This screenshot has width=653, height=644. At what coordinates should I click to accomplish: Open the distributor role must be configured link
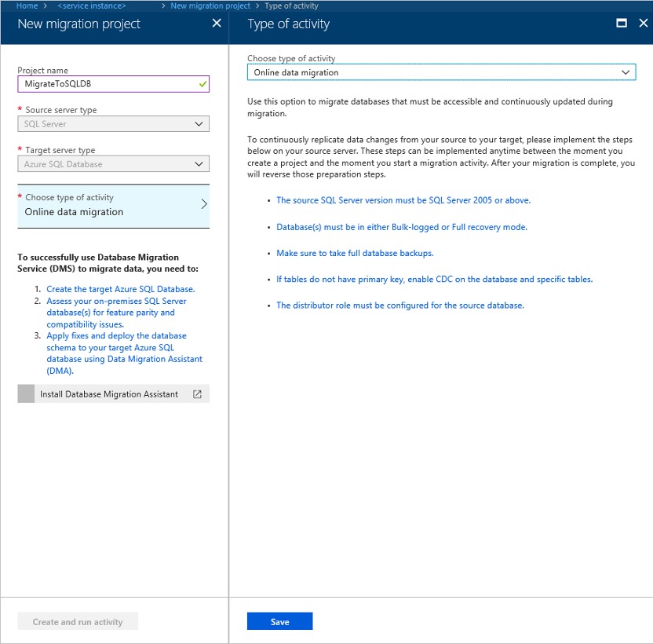tap(399, 305)
